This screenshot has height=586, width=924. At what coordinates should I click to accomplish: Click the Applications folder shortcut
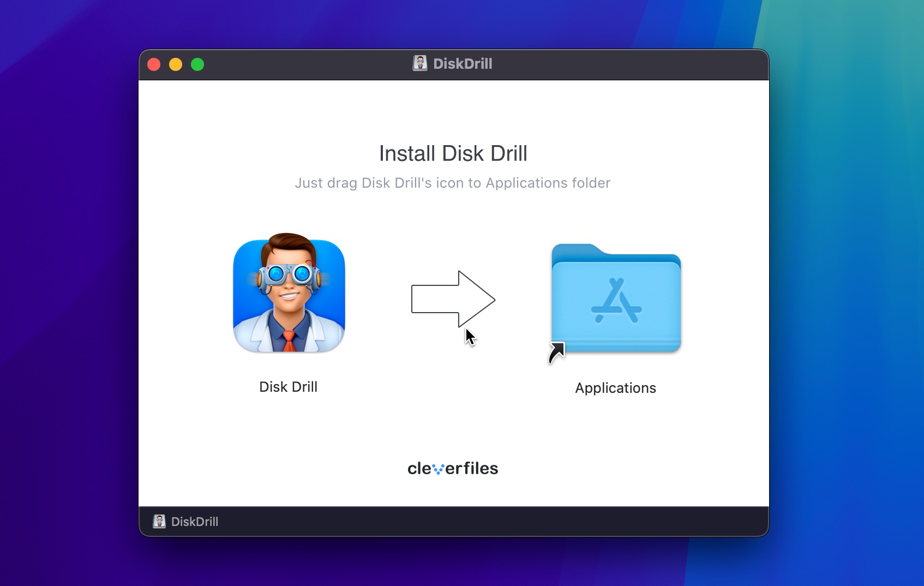(x=615, y=303)
